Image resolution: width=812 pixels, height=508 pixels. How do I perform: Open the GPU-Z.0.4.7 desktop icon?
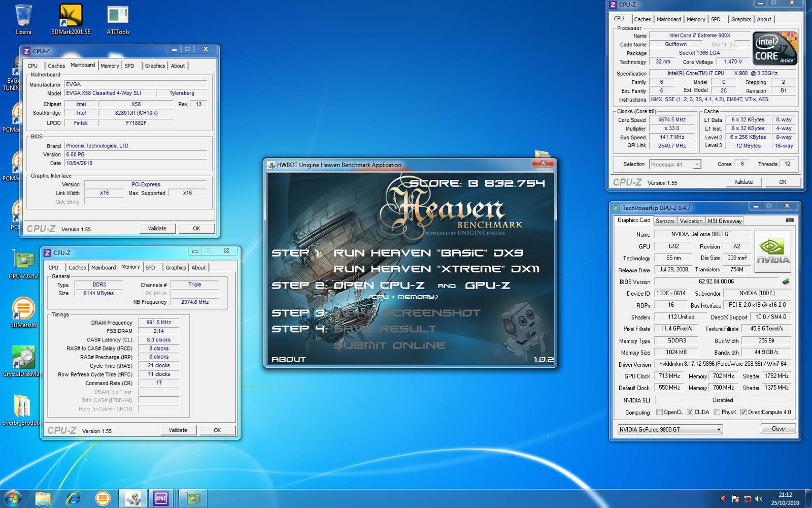tap(23, 264)
